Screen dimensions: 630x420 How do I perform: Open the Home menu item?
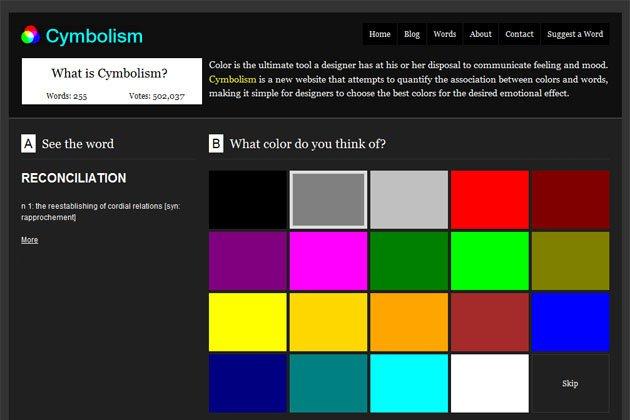pos(380,34)
